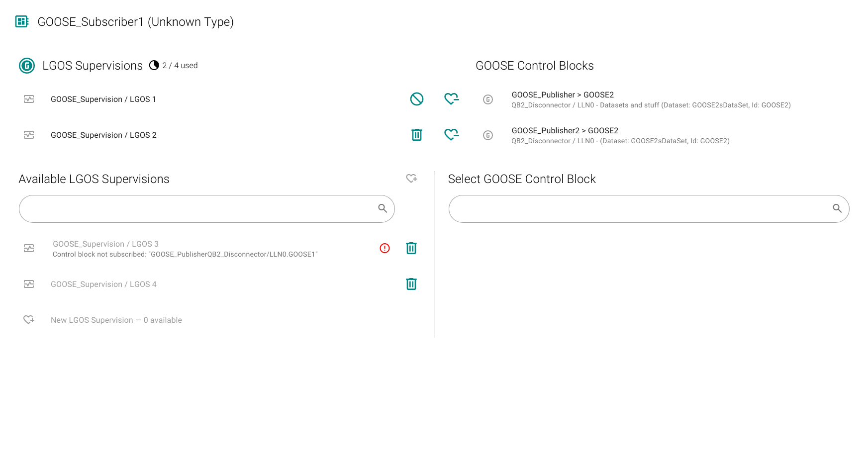
Task: Click the IED icon beside GOOSE_Subscriber1 title
Action: 22,21
